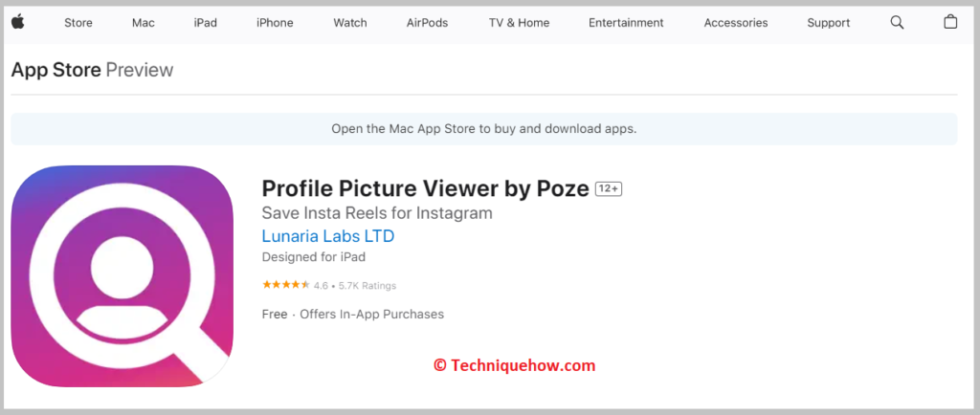Open the Support menu item
Viewport: 980px width, 415px height.
point(828,23)
